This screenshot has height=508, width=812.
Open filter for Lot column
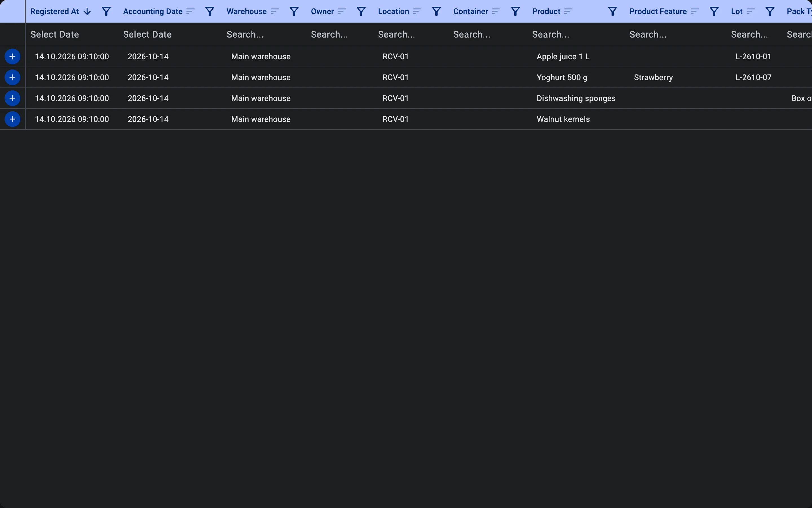tap(770, 11)
